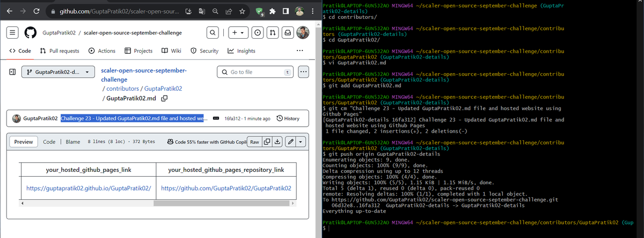Click the browser forward arrow

23,11
